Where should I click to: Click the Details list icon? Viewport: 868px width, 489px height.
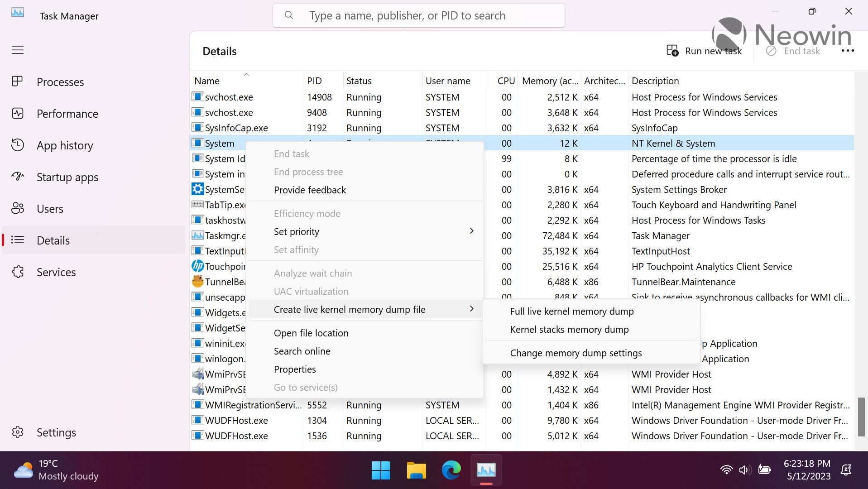pos(17,240)
